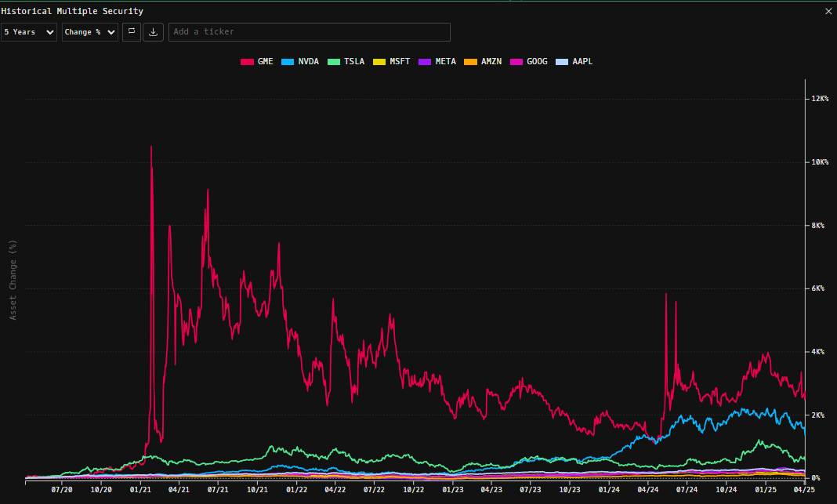Click the 8K% y-axis label
This screenshot has width=837, height=504.
pyautogui.click(x=817, y=226)
